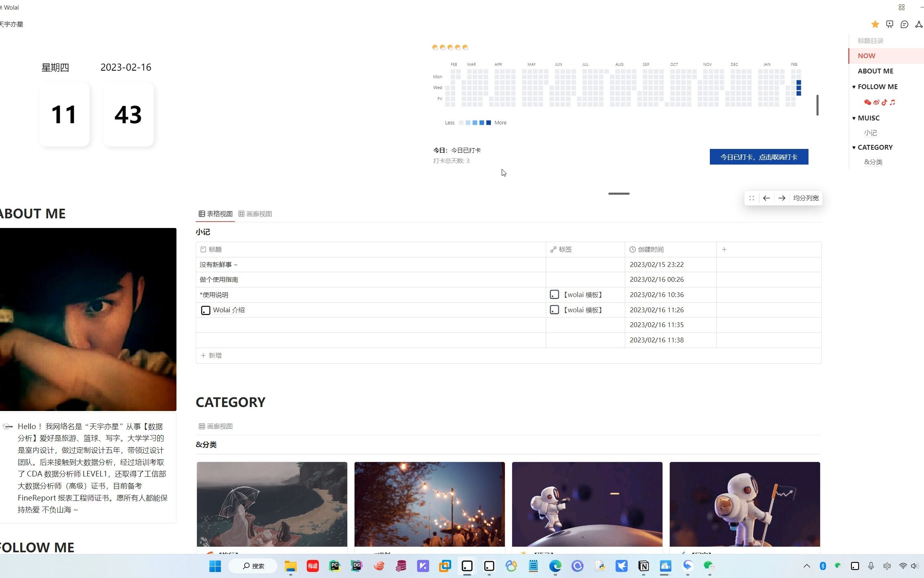
Task: Open VMware icon in taskbar
Action: 445,566
